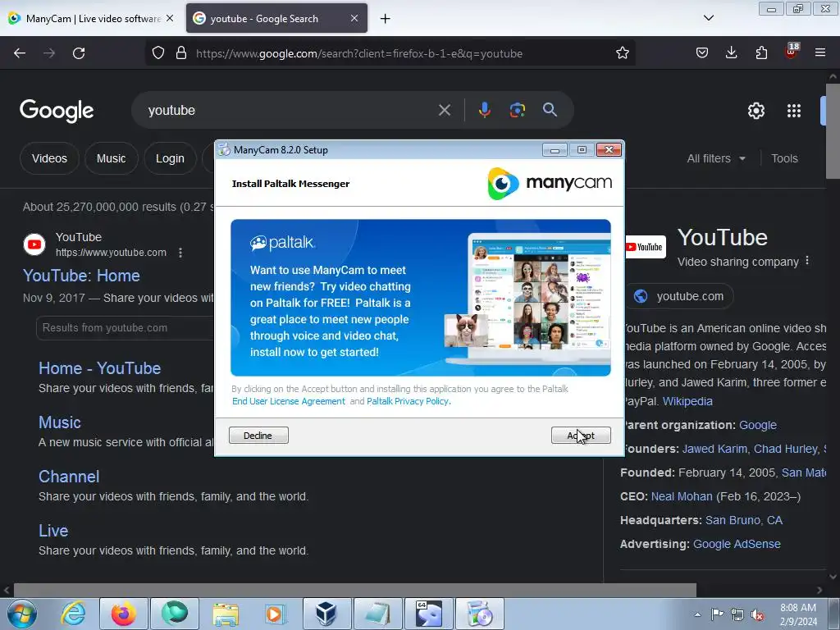
Task: Clear the Google search box with the X
Action: point(444,111)
